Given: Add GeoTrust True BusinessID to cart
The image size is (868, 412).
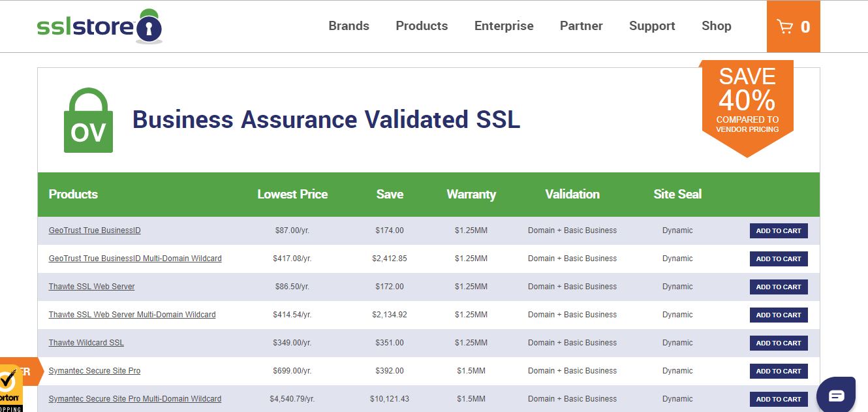Looking at the screenshot, I should [778, 230].
